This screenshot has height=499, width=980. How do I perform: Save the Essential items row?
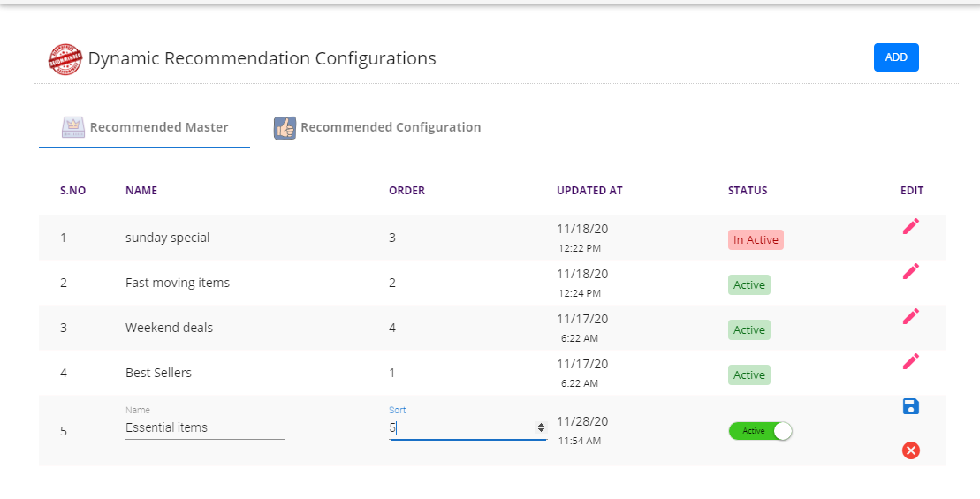911,406
